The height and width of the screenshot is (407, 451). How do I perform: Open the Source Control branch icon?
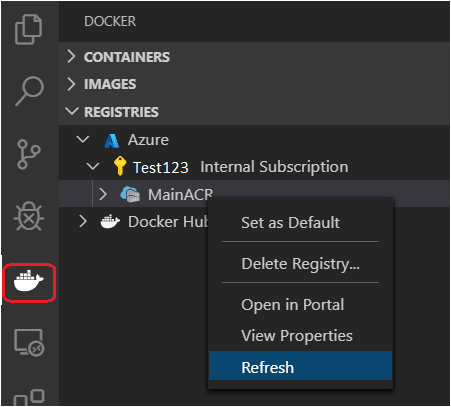29,154
